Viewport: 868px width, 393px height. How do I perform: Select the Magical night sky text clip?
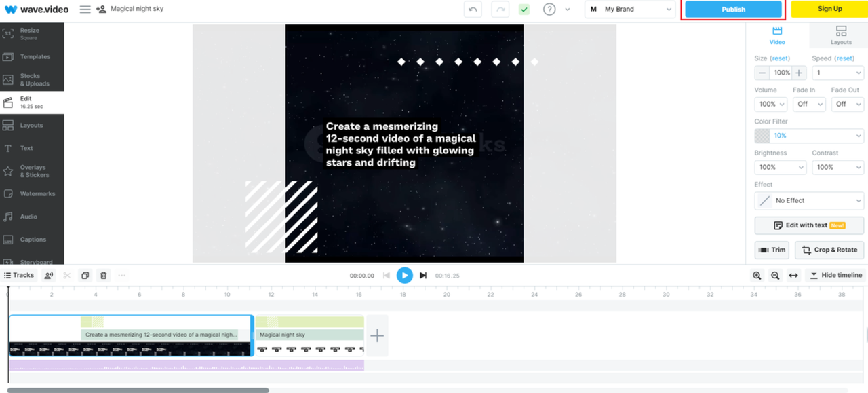[310, 335]
